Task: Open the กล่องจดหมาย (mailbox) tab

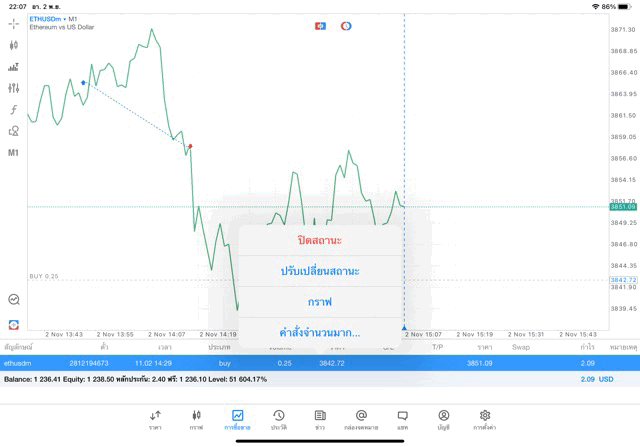Action: [x=361, y=419]
